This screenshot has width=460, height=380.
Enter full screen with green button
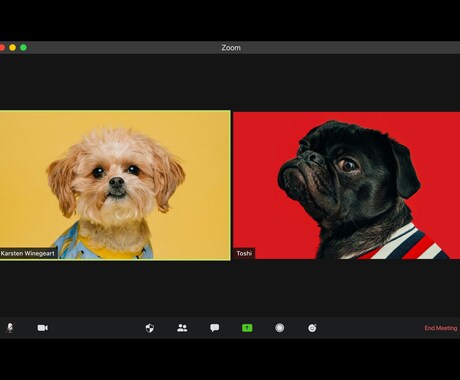(23, 48)
